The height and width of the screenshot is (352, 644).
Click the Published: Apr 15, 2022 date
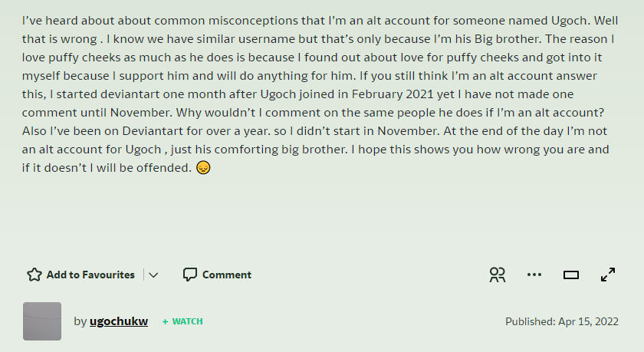pos(562,321)
